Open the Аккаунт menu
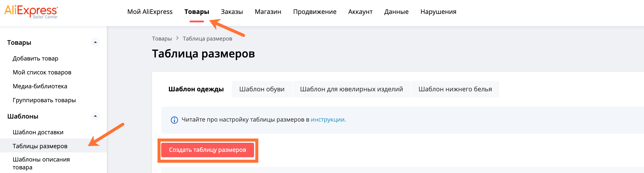The height and width of the screenshot is (173, 644). [360, 12]
